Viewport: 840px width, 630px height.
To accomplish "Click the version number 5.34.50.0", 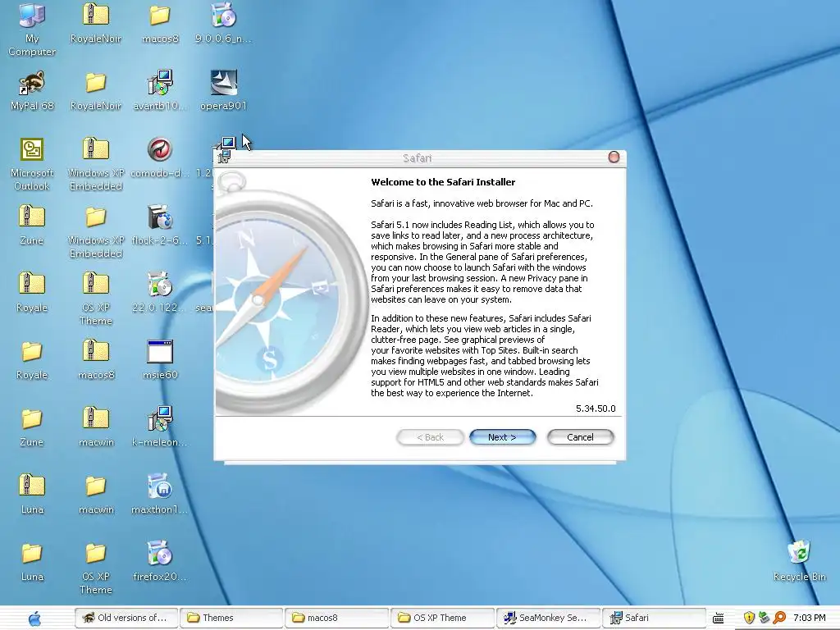I will [596, 409].
